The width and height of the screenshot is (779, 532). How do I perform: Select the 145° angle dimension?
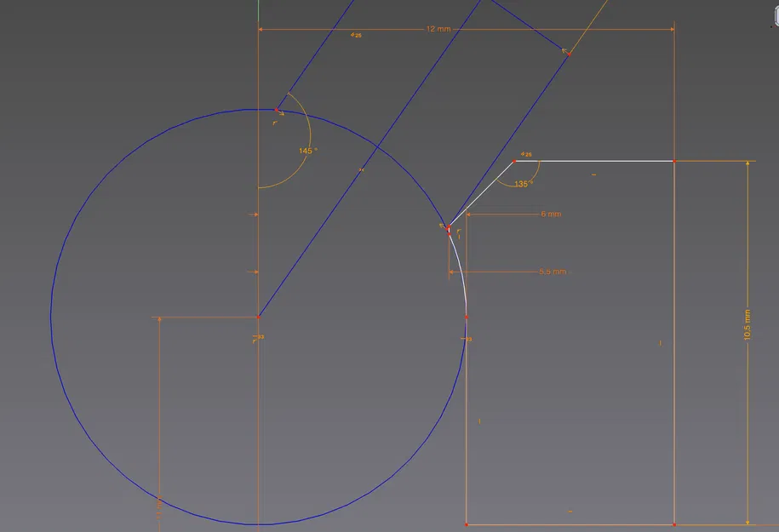pyautogui.click(x=308, y=151)
